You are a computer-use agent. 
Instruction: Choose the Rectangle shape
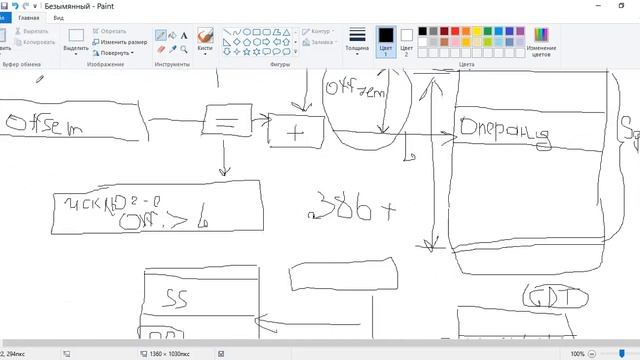tap(257, 32)
